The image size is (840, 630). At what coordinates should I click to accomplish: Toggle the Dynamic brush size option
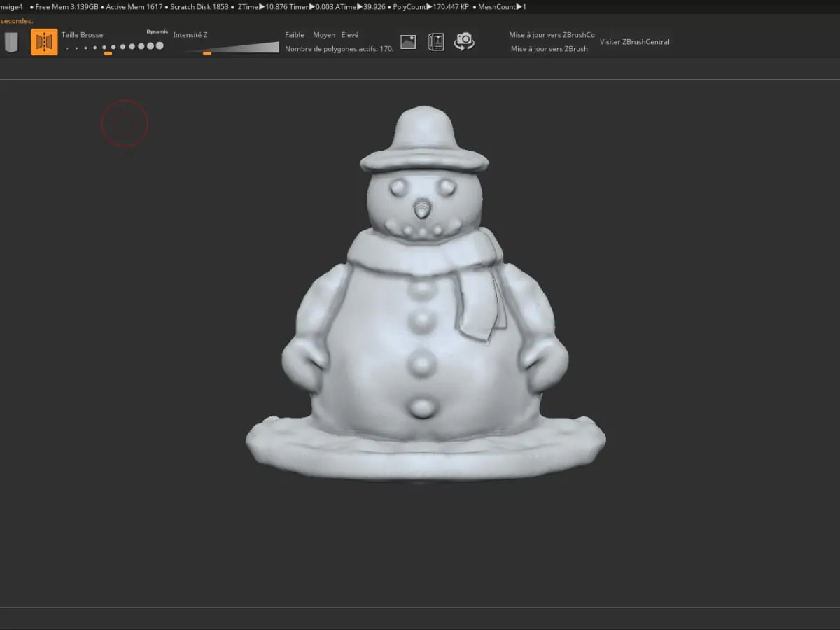coord(157,31)
